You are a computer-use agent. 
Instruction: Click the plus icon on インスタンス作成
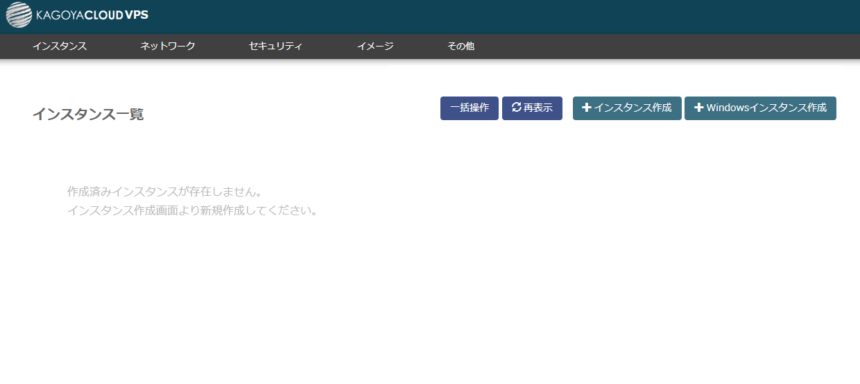click(x=586, y=108)
